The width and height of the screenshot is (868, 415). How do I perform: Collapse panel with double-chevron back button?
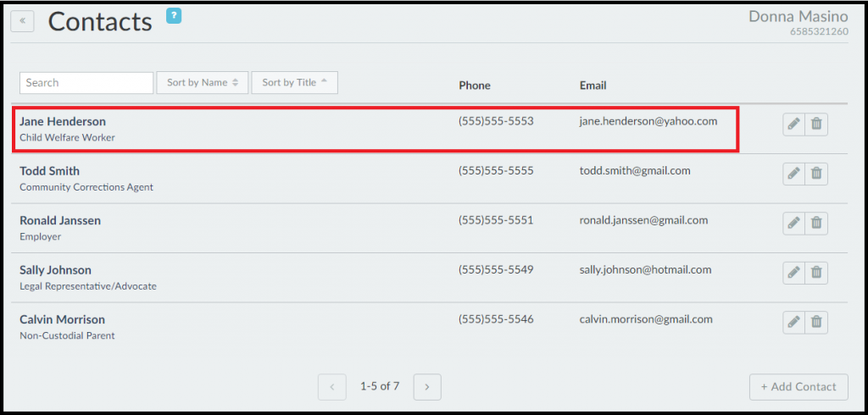(22, 20)
